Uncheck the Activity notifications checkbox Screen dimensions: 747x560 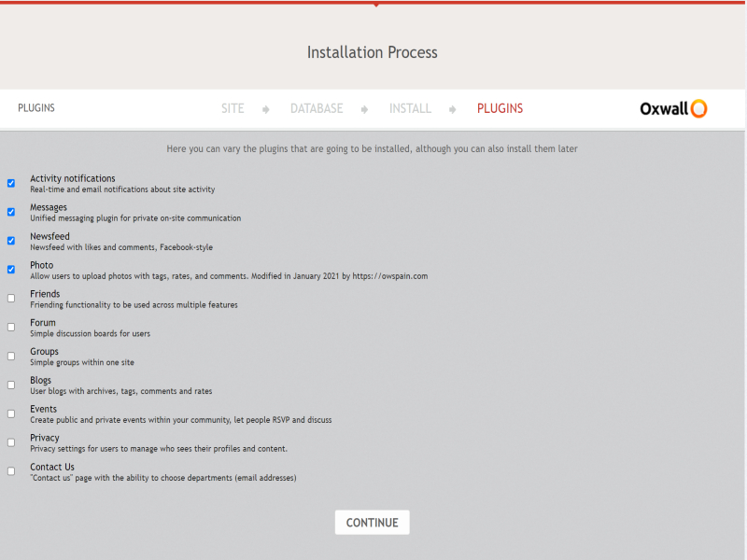11,183
